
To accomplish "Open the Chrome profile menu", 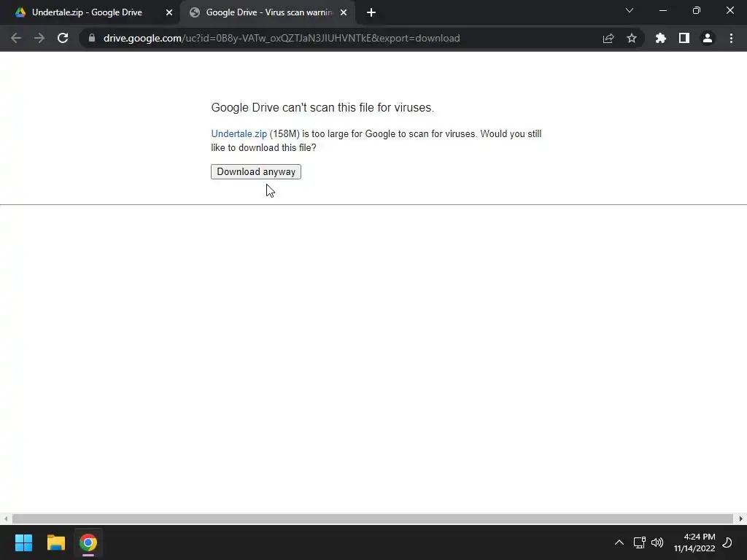I will [x=708, y=38].
